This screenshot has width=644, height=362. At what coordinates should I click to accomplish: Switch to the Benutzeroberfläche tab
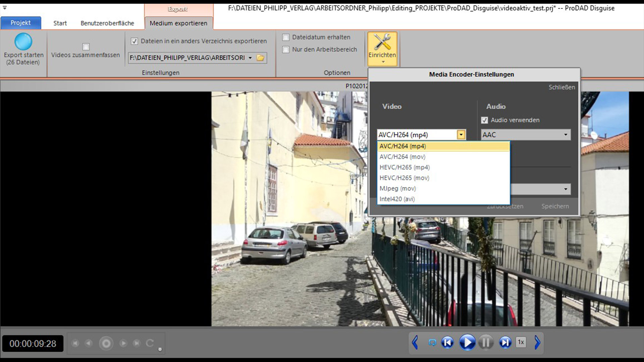107,23
